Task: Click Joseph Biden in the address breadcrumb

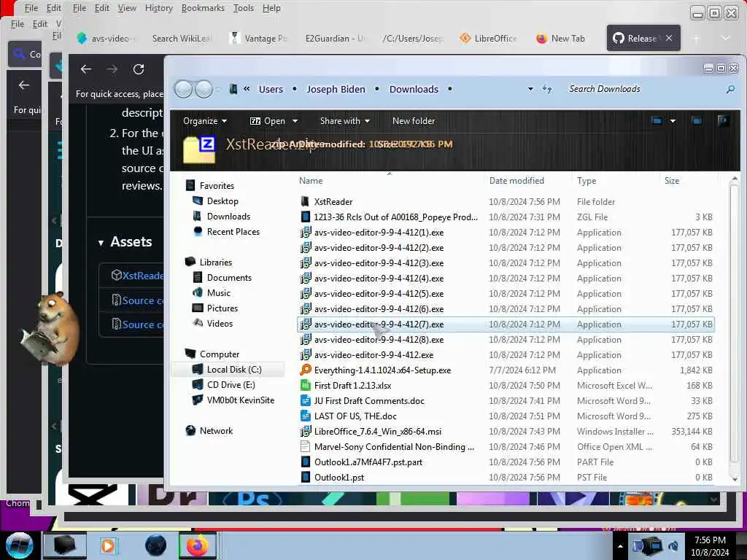Action: click(x=336, y=89)
